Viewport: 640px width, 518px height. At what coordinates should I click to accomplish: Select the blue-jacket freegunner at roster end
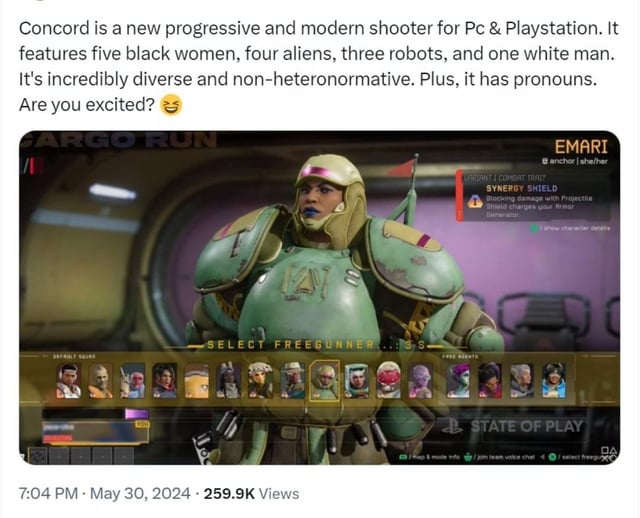coord(554,380)
